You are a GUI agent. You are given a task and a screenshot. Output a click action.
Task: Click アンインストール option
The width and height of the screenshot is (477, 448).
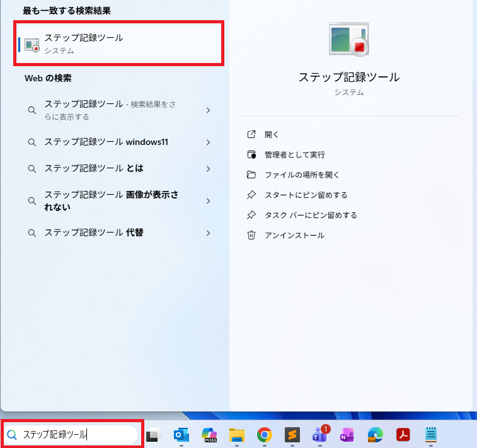294,235
